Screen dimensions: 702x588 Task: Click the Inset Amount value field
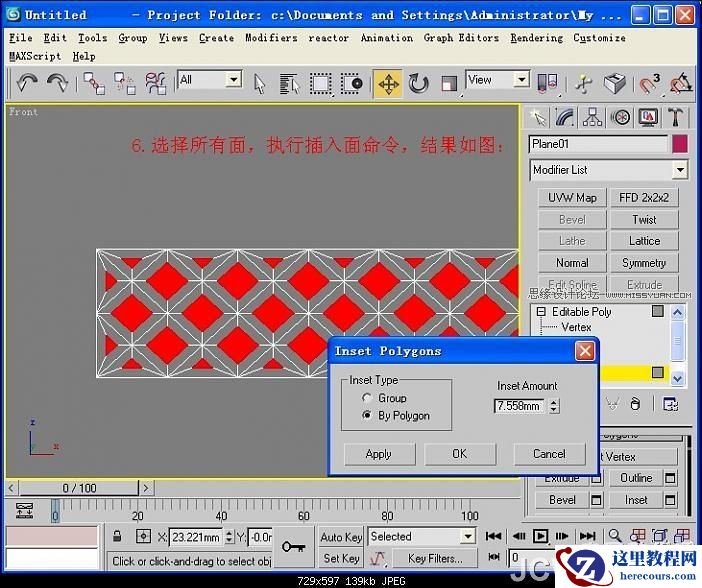coord(520,406)
